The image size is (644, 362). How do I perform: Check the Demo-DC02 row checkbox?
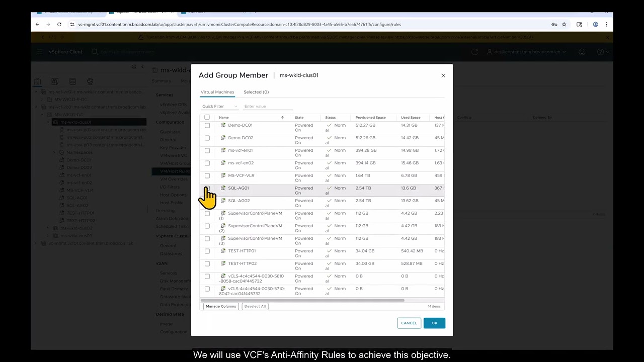tap(207, 138)
